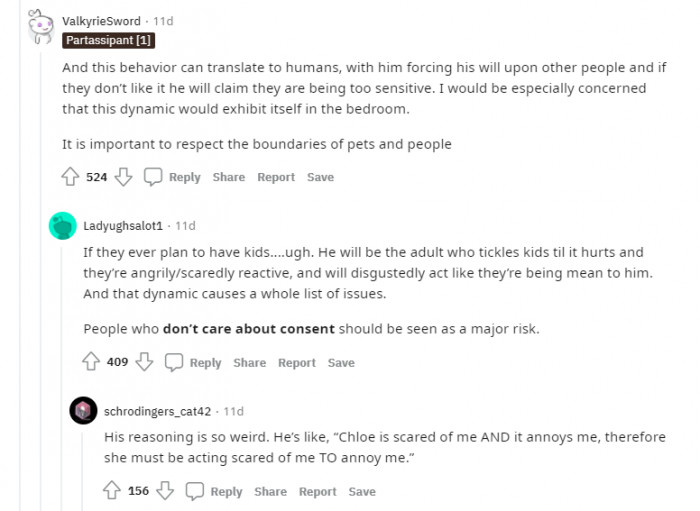Downvote schrodingers_cat42's comment
Screen dimensions: 700x511
(165, 490)
